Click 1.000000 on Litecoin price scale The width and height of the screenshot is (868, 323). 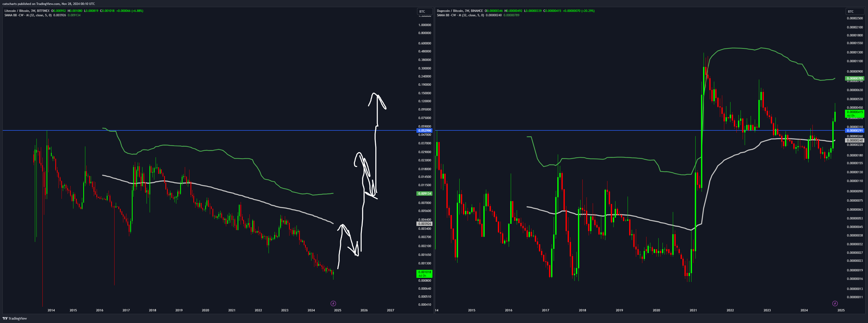424,25
